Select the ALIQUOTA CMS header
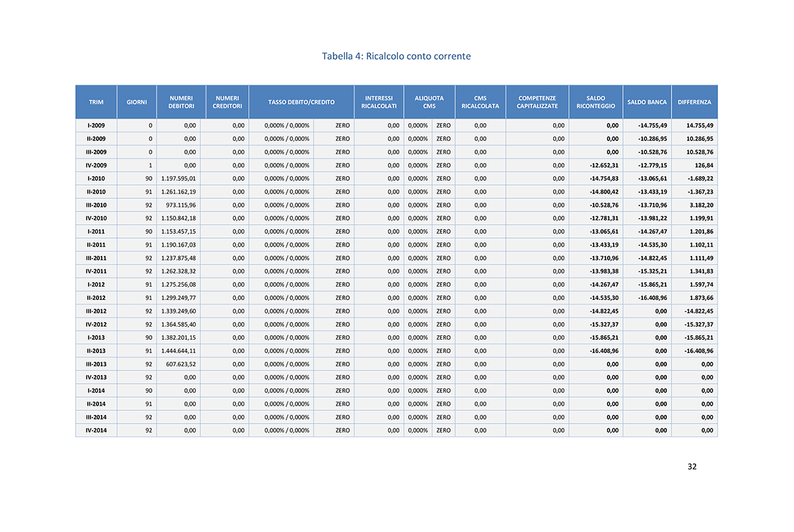This screenshot has width=794, height=532. click(x=429, y=102)
